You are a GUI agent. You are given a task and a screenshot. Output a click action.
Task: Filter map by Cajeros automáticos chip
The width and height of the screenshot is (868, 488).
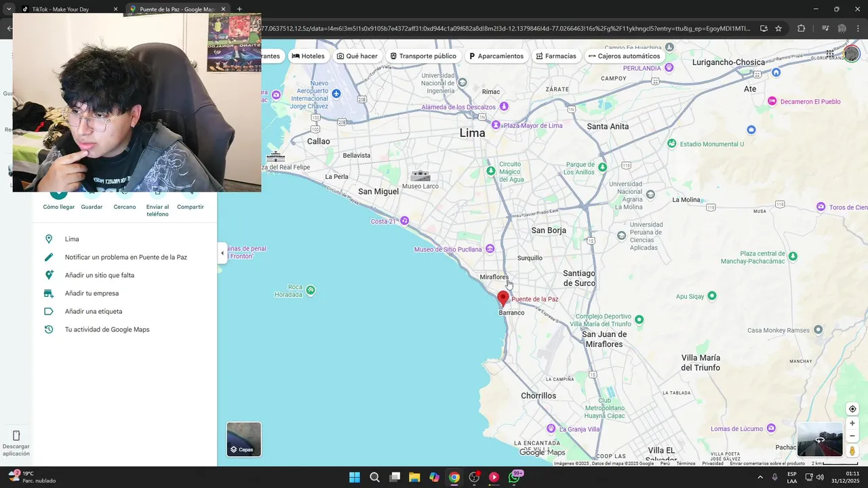pyautogui.click(x=624, y=56)
